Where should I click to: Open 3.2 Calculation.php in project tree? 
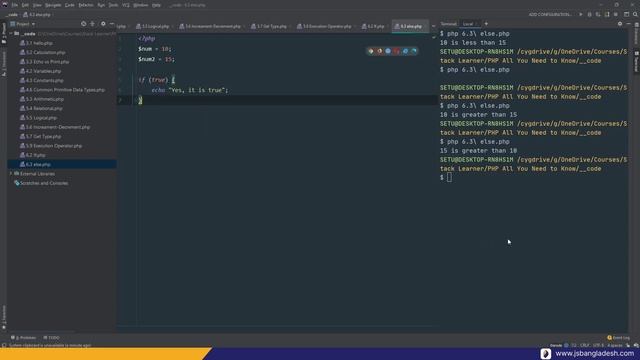click(x=42, y=53)
